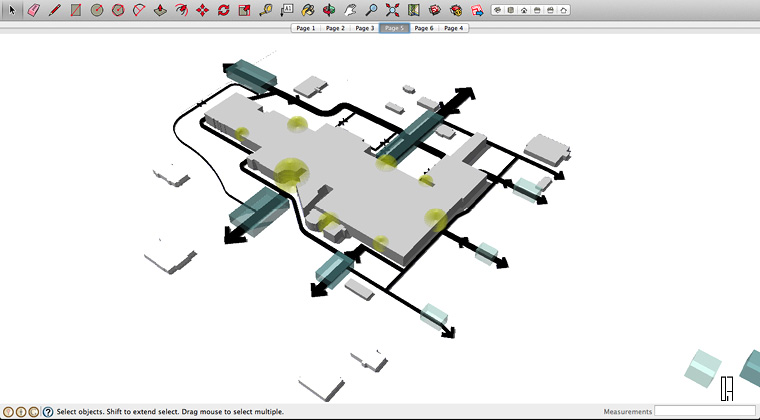This screenshot has height=420, width=760.
Task: Click the 'Measurements' label
Action: (x=628, y=411)
